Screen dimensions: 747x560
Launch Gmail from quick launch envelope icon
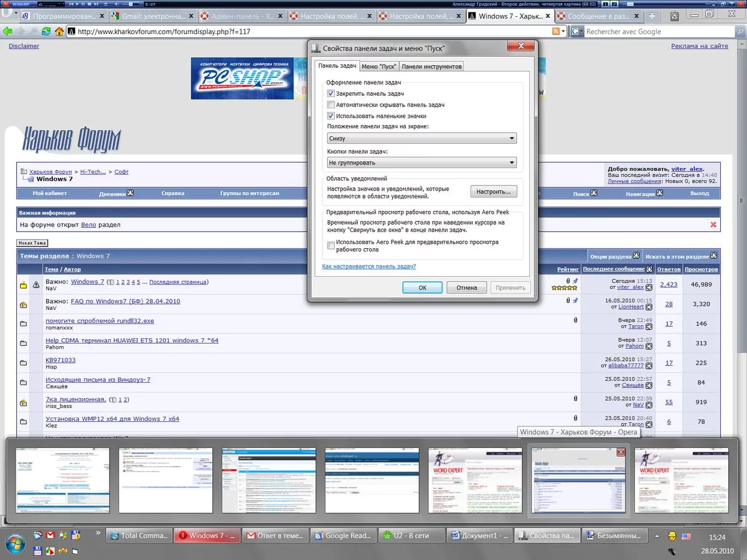[x=50, y=535]
